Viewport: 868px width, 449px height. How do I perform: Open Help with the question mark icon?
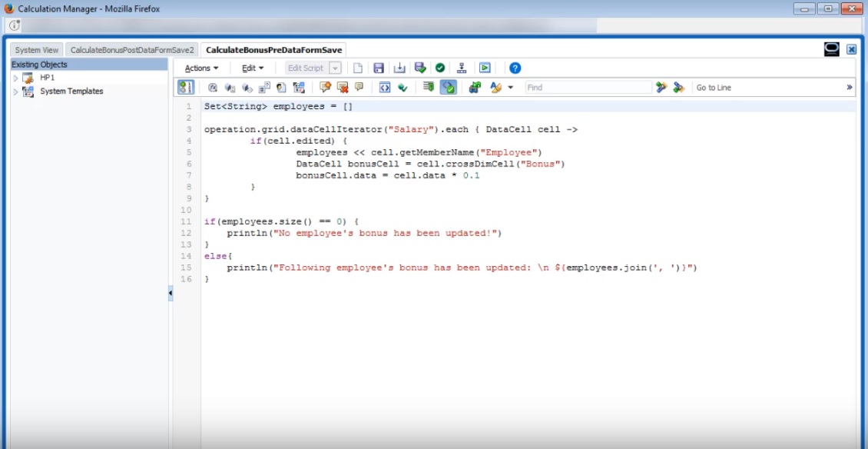515,68
